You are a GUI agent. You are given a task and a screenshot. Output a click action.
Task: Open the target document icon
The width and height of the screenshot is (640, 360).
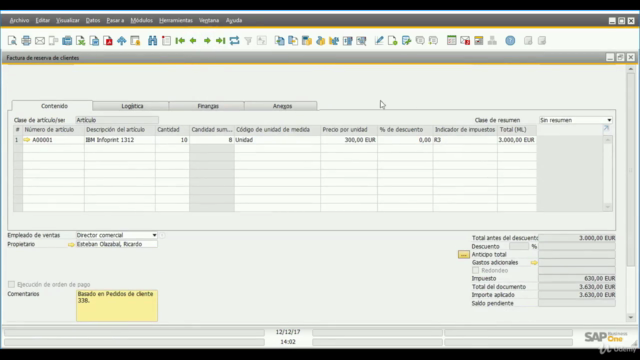point(293,40)
